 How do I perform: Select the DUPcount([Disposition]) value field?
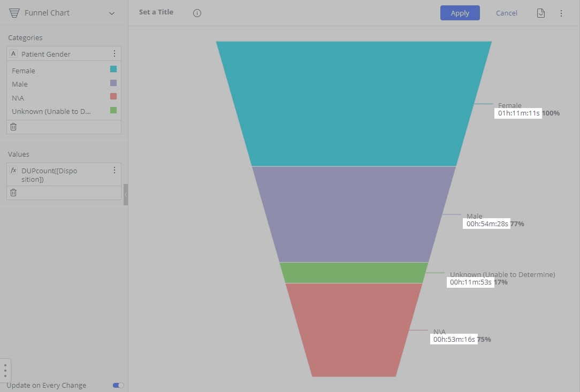point(64,174)
